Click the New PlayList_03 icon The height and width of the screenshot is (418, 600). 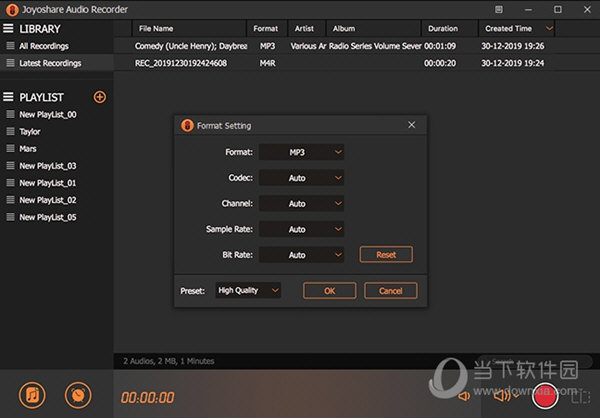[x=11, y=165]
